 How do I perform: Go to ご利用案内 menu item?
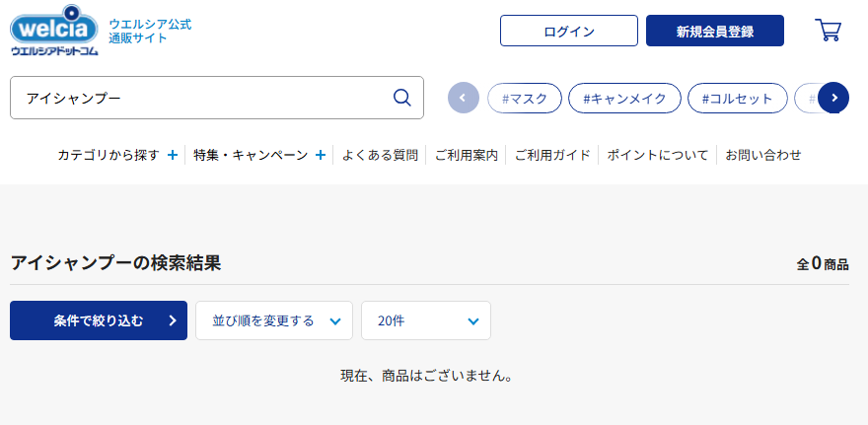coord(466,155)
